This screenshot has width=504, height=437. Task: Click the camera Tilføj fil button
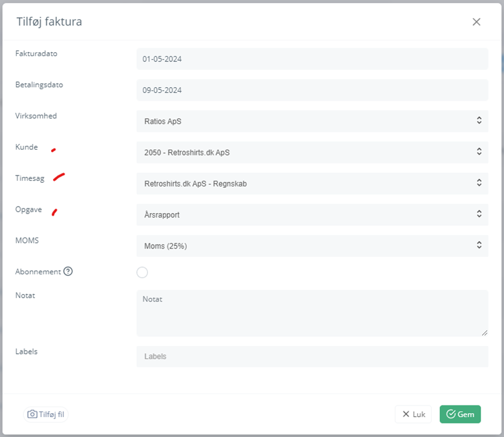click(x=45, y=414)
